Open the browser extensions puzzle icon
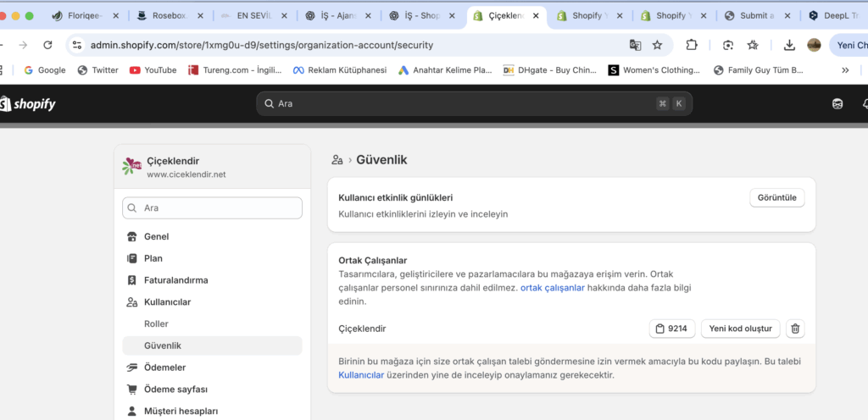This screenshot has width=868, height=420. tap(692, 46)
